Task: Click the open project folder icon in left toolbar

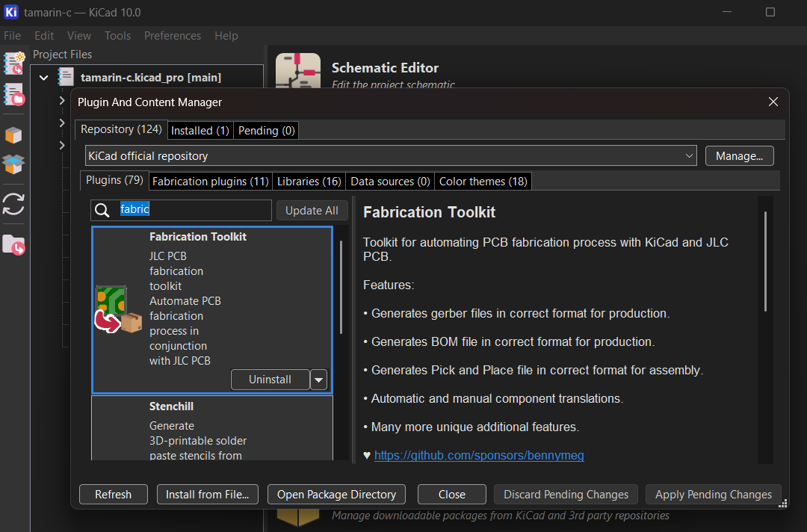Action: pos(14,95)
